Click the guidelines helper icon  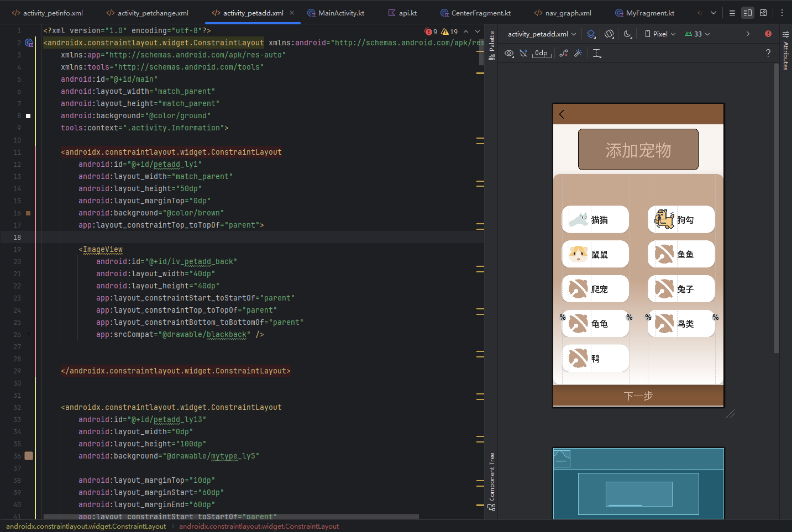597,54
